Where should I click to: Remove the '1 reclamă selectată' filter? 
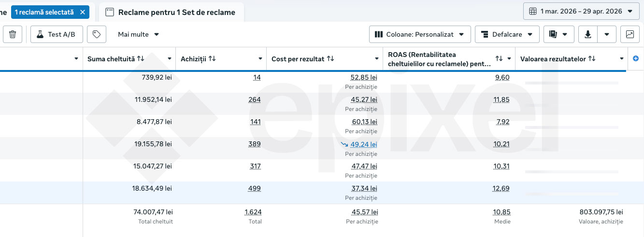(83, 12)
